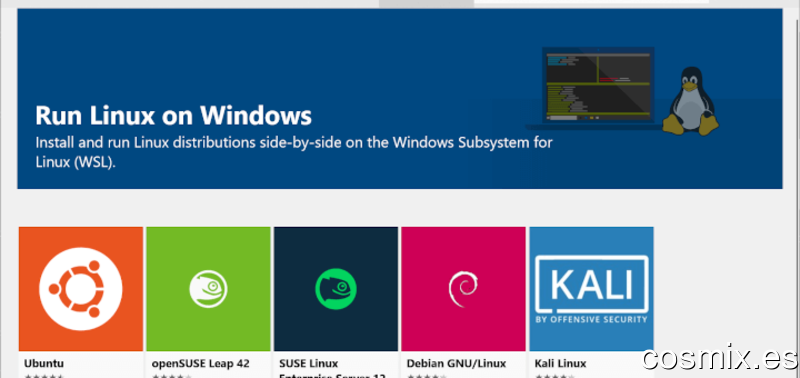Open the openSUSE Leap 42 tile icon

(x=208, y=289)
